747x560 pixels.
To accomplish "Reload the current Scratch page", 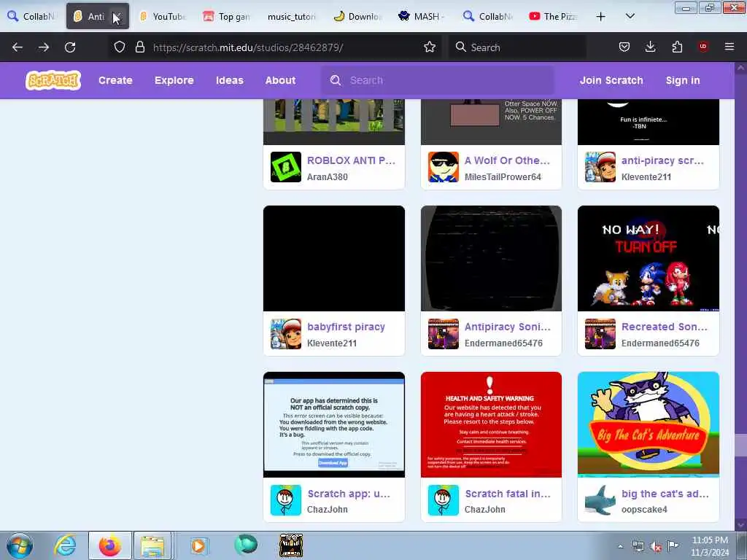I will (x=70, y=47).
